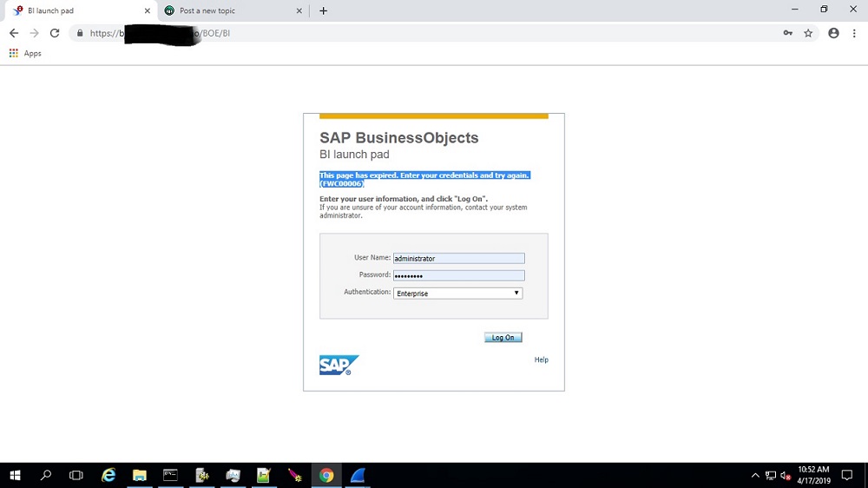Open Action Center notifications
The height and width of the screenshot is (488, 868).
[847, 475]
